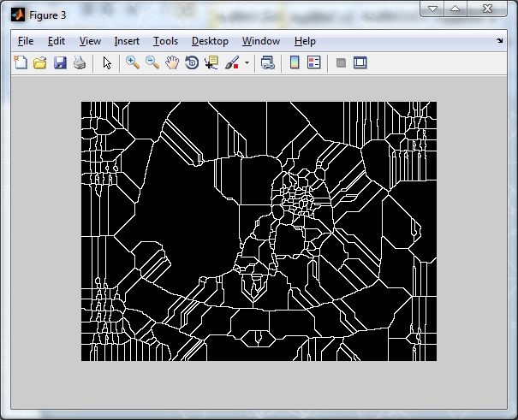518x420 pixels.
Task: Click the Show Plot Tools and Dock icon
Action: tap(360, 62)
